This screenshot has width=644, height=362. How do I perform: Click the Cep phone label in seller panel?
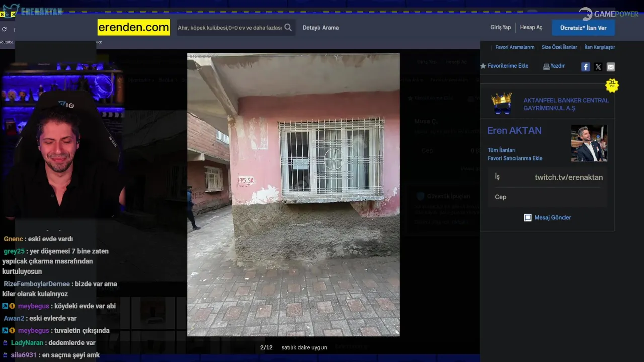500,197
